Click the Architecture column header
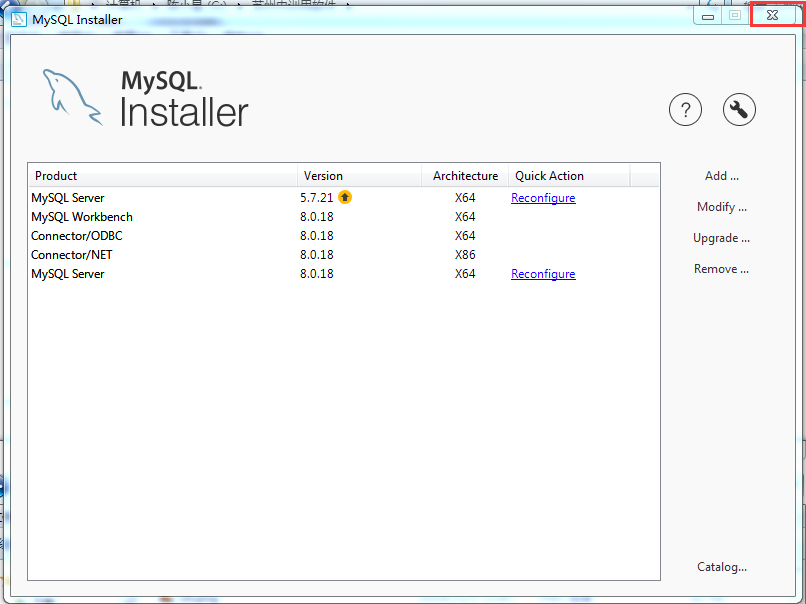Viewport: 806px width, 604px height. (x=465, y=175)
